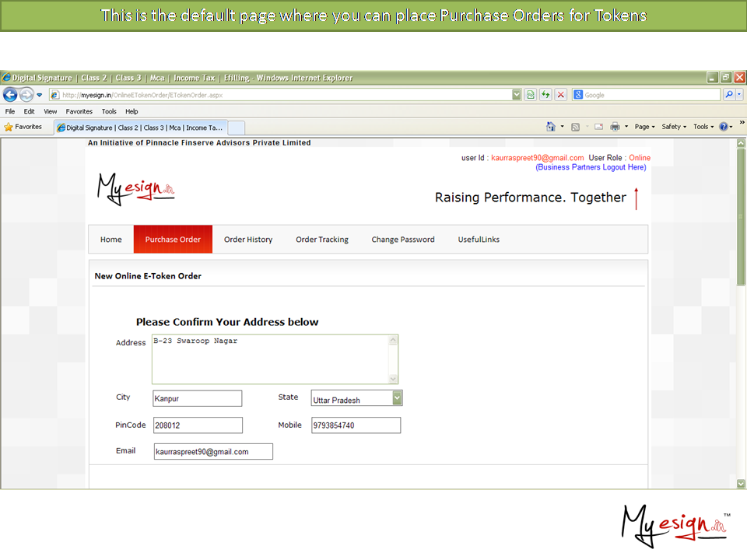The height and width of the screenshot is (560, 747).
Task: Click the browser Back arrow button
Action: tap(10, 95)
